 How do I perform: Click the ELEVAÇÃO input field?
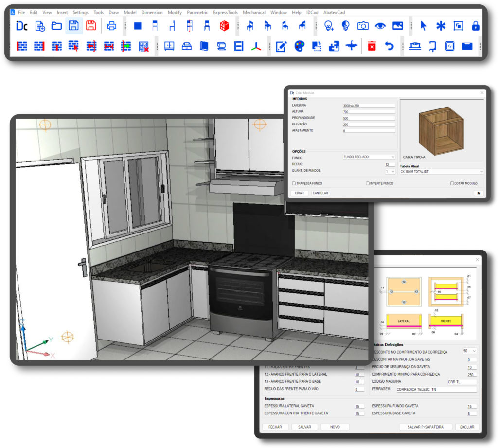coord(369,125)
